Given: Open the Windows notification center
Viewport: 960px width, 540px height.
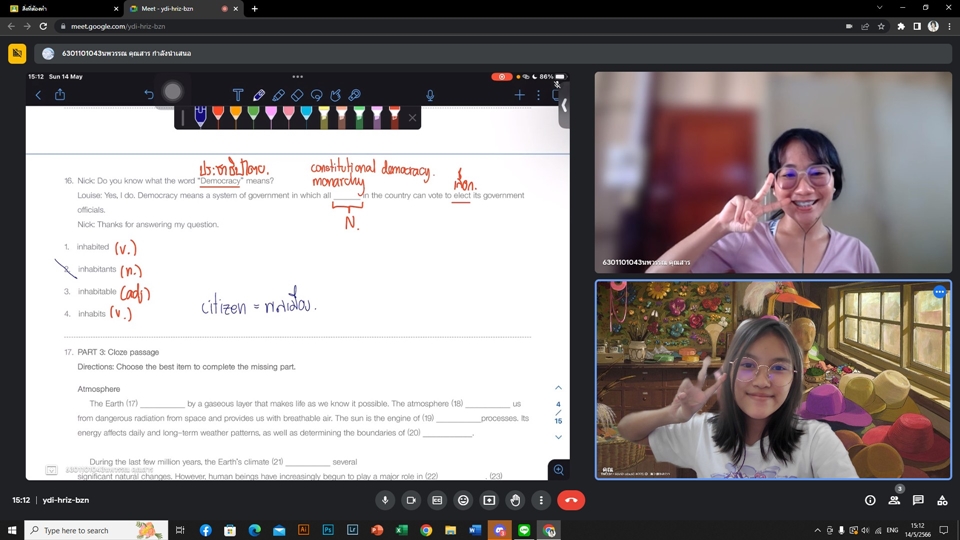Looking at the screenshot, I should pyautogui.click(x=944, y=530).
